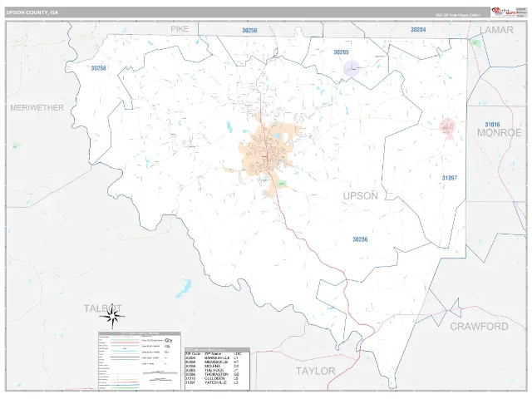Click ZIP code label 30204
Viewport: 532px width, 399px height.
[418, 30]
